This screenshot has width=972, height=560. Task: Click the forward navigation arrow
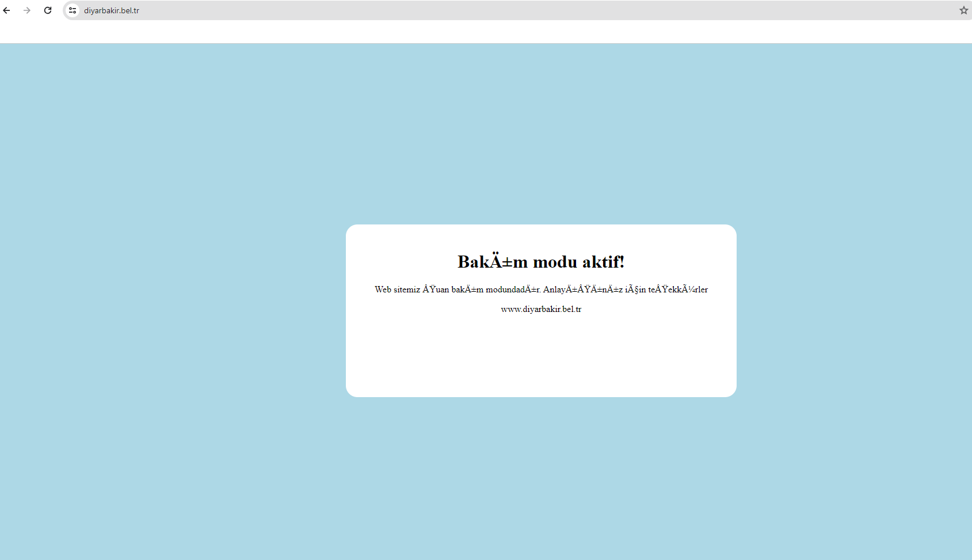click(x=27, y=10)
